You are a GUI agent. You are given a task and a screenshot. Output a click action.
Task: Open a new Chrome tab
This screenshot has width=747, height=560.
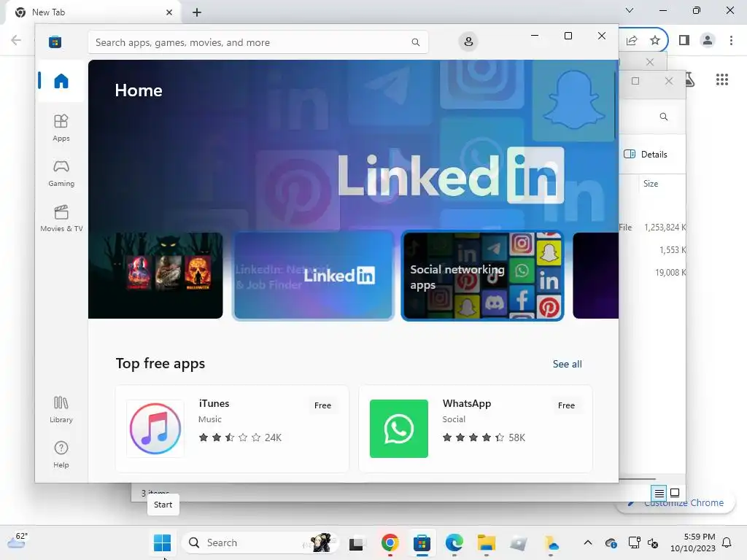[197, 12]
